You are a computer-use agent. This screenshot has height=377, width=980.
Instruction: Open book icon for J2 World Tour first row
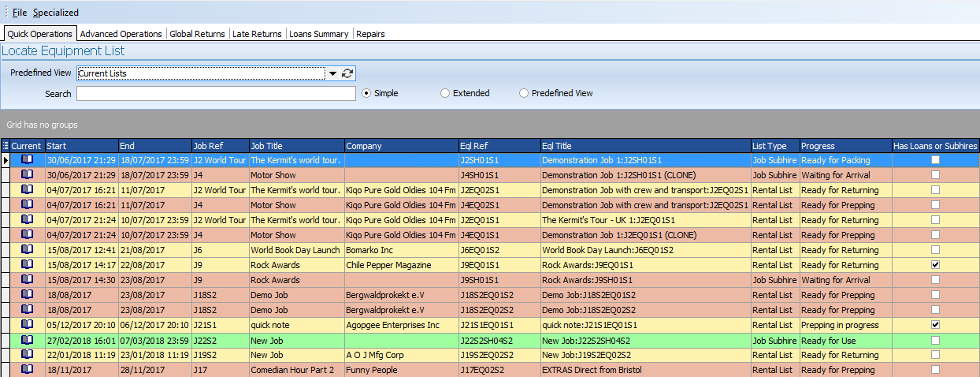click(x=28, y=160)
